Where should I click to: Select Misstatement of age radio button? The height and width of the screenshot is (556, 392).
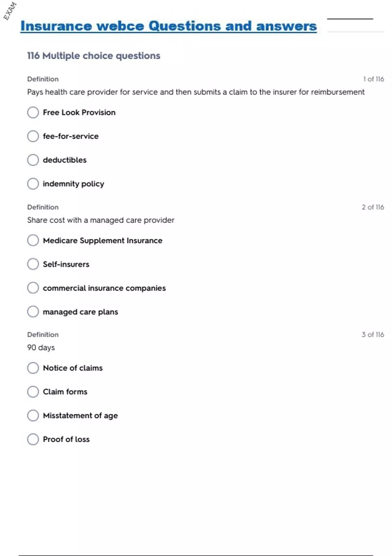click(x=33, y=415)
